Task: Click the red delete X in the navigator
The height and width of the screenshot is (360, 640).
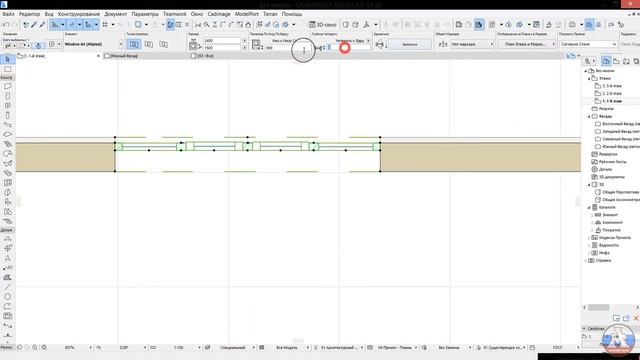Action: click(636, 318)
